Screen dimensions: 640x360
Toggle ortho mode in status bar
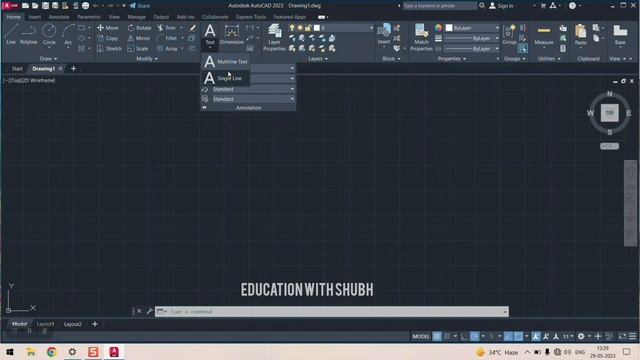click(464, 336)
